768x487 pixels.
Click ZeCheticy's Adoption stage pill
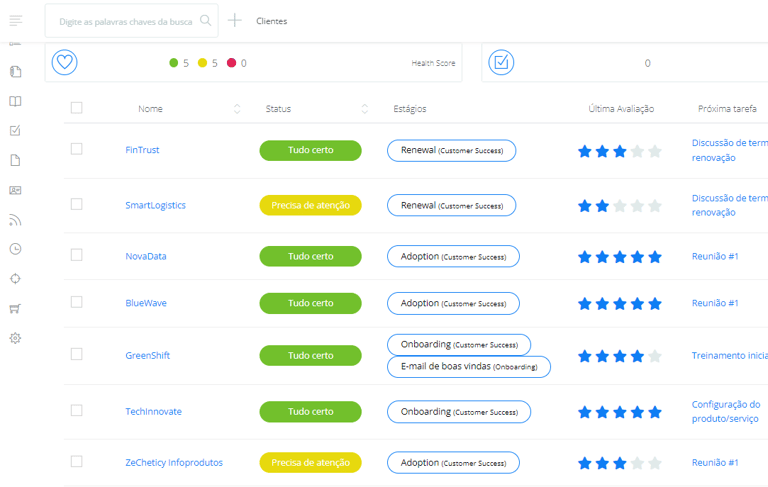453,463
